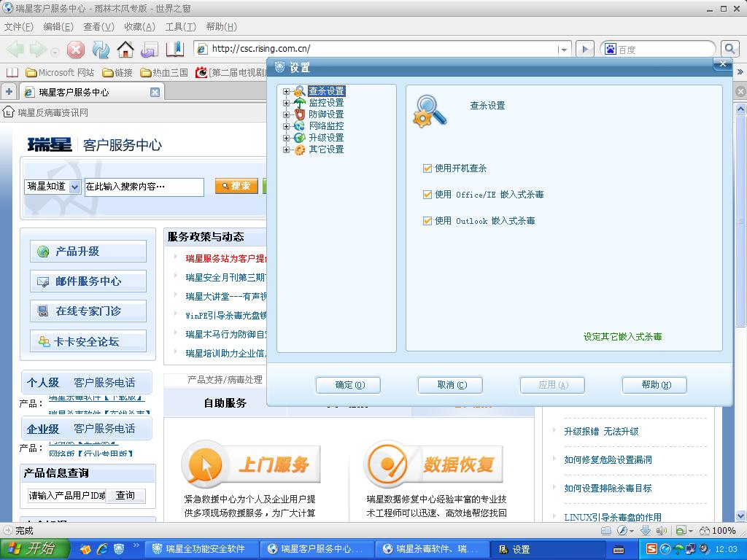Click the 确定(O) button
Image resolution: width=747 pixels, height=560 pixels.
click(x=348, y=385)
